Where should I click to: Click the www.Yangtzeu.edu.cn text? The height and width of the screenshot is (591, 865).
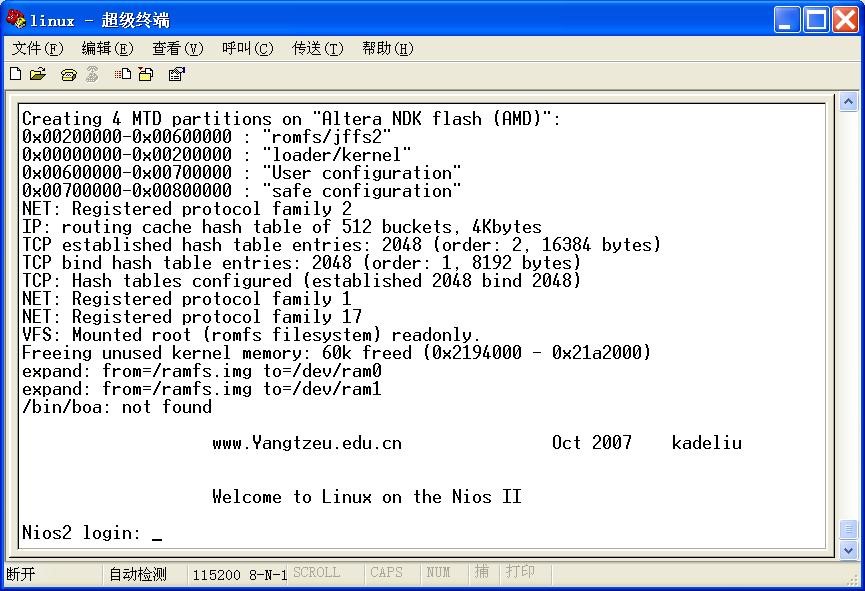(307, 443)
